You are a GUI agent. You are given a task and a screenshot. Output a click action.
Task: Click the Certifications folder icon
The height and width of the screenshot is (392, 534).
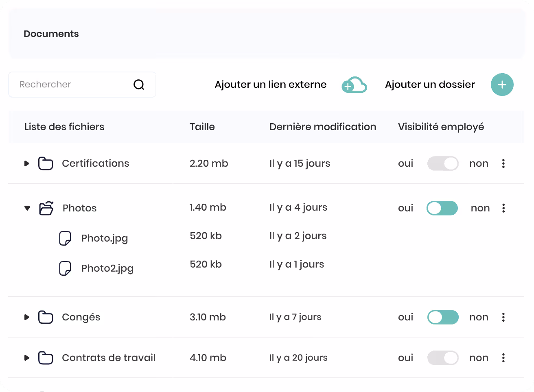(46, 163)
